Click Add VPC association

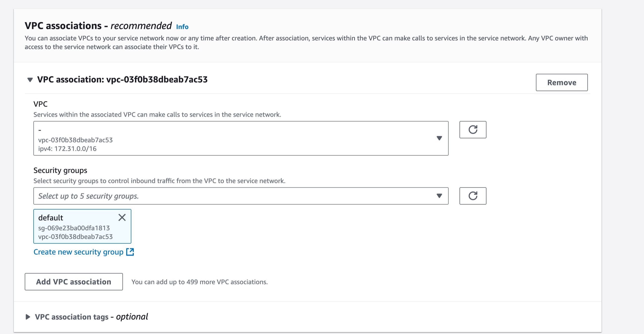click(x=74, y=282)
